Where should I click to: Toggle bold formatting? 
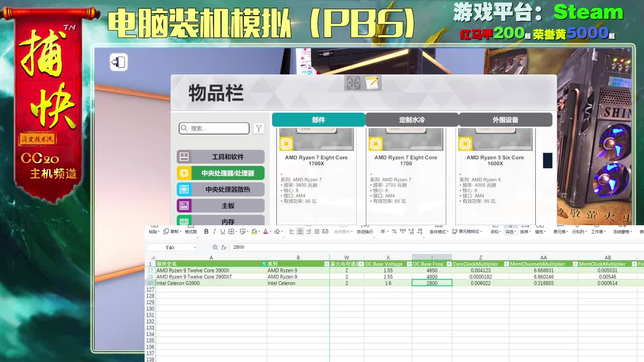point(206,231)
